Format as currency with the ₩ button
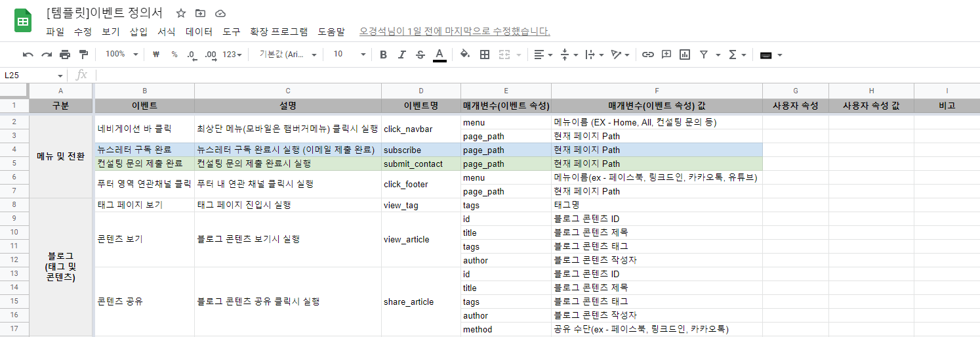980x337 pixels. (x=156, y=55)
